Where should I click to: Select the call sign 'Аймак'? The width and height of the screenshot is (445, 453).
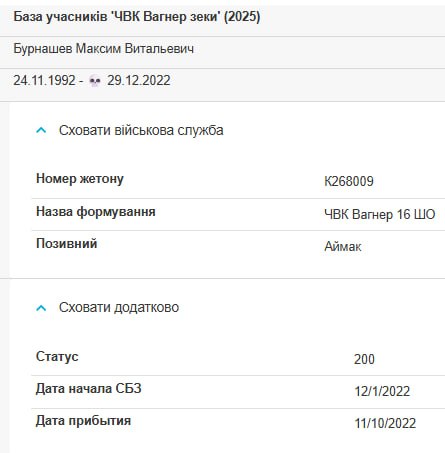point(343,247)
